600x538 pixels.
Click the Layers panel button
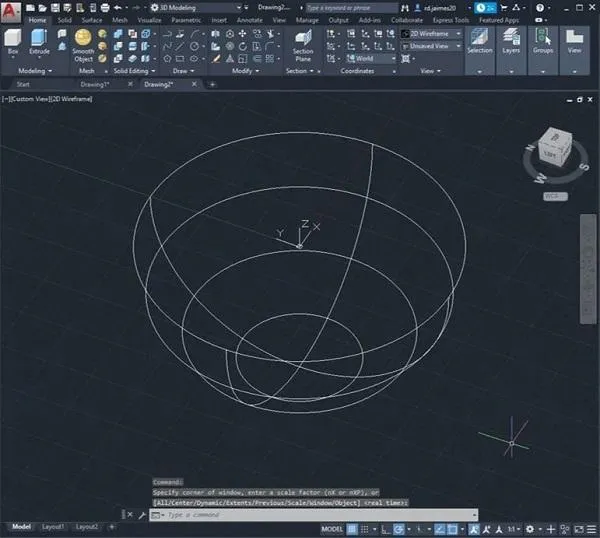coord(511,42)
